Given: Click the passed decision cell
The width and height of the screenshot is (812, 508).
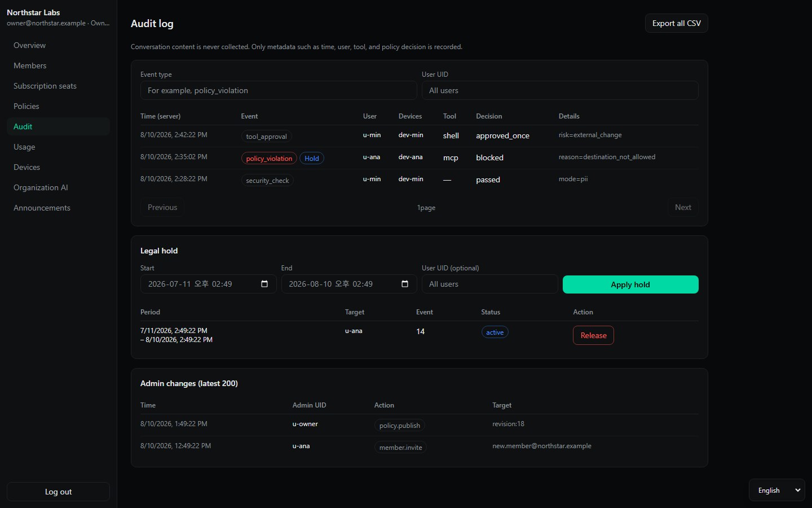Looking at the screenshot, I should pyautogui.click(x=488, y=179).
